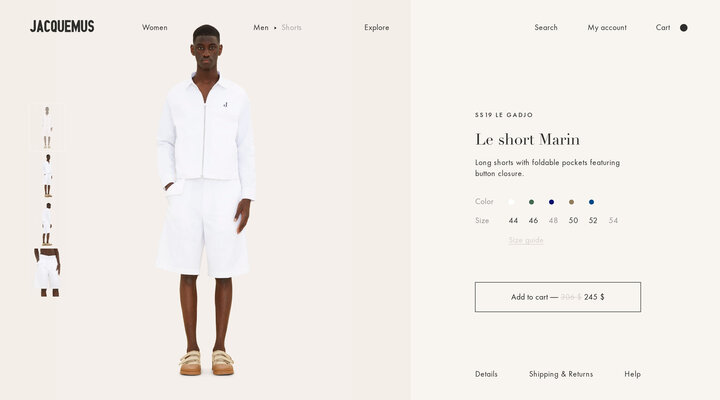
Task: Select the tan beige color dot
Action: pyautogui.click(x=571, y=202)
